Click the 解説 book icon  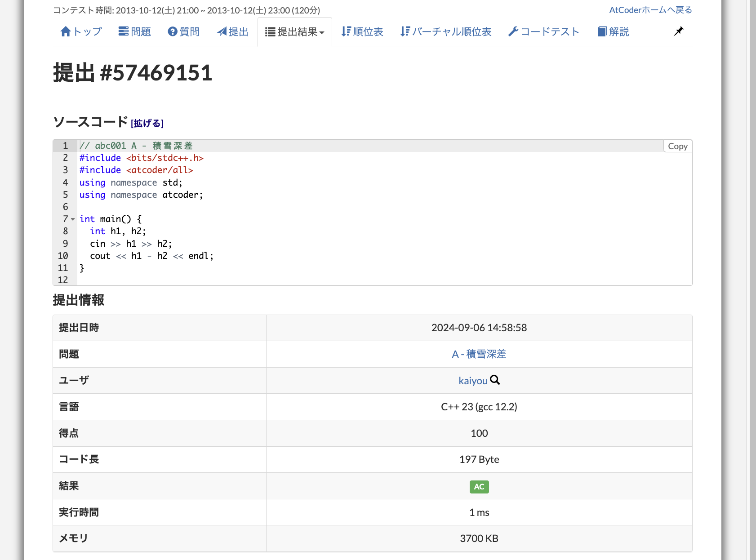click(x=601, y=31)
